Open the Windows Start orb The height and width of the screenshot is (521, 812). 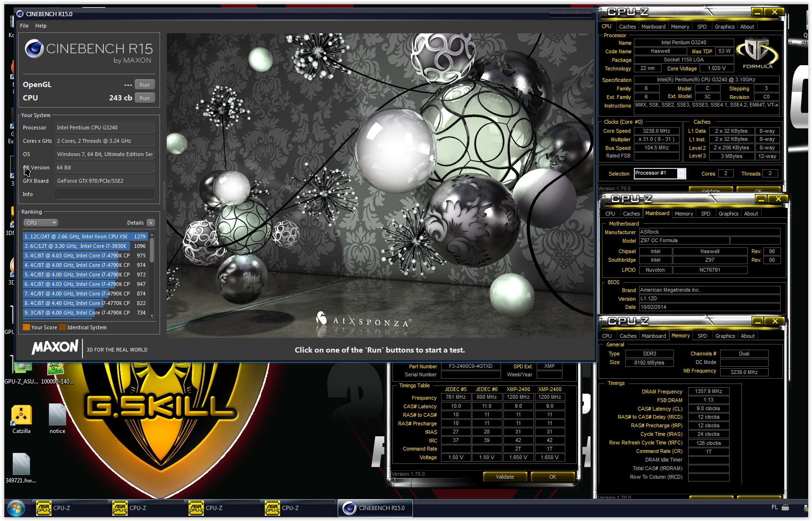(x=16, y=508)
